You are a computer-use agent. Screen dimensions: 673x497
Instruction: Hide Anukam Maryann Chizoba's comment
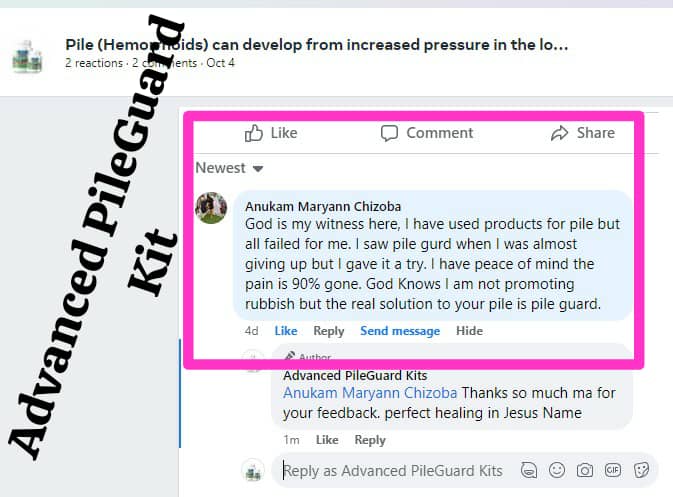coord(469,331)
